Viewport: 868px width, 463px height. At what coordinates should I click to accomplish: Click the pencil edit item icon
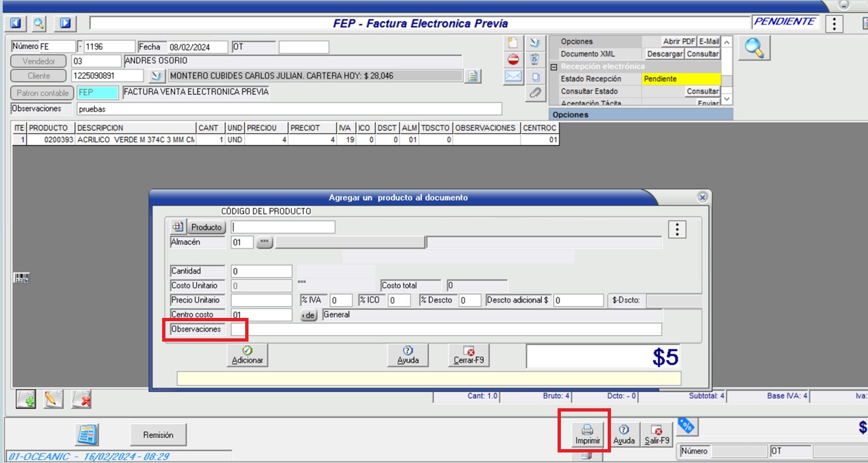[53, 399]
